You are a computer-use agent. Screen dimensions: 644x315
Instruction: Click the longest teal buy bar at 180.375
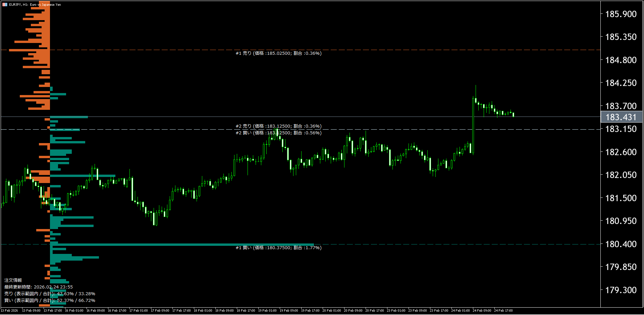(182, 244)
